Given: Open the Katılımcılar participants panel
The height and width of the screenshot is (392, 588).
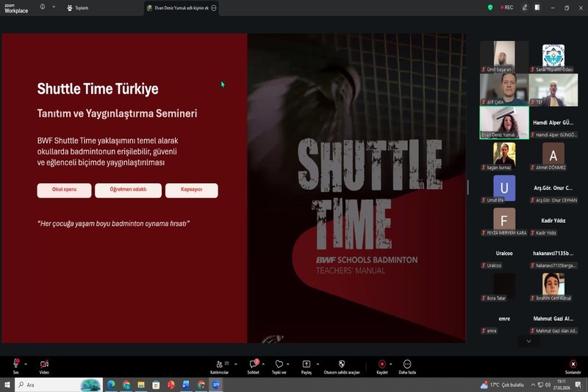Looking at the screenshot, I should [220, 365].
